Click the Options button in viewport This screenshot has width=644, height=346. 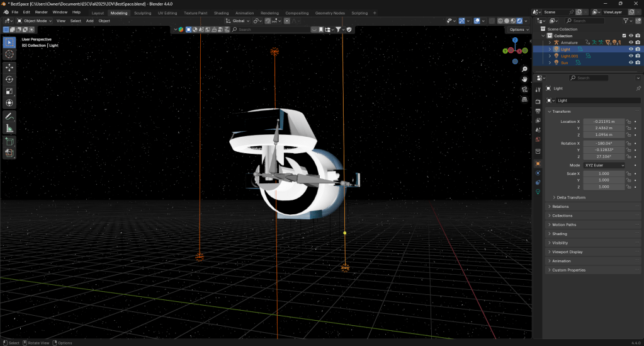pyautogui.click(x=518, y=30)
